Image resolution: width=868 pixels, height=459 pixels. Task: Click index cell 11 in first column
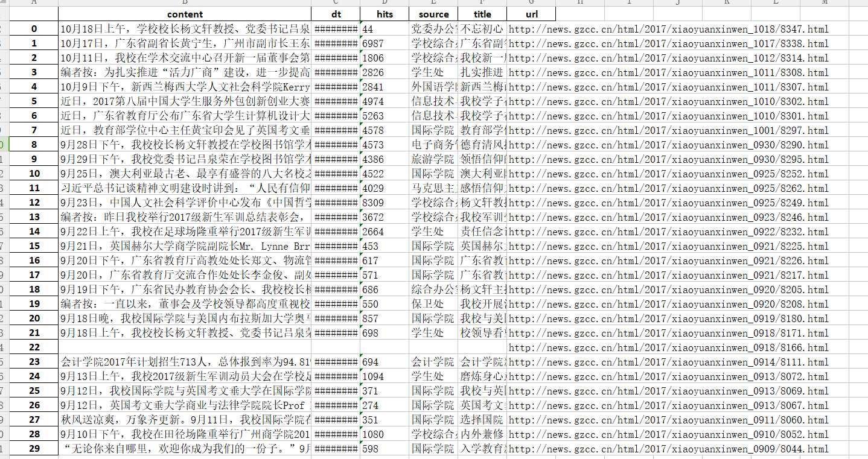click(34, 188)
